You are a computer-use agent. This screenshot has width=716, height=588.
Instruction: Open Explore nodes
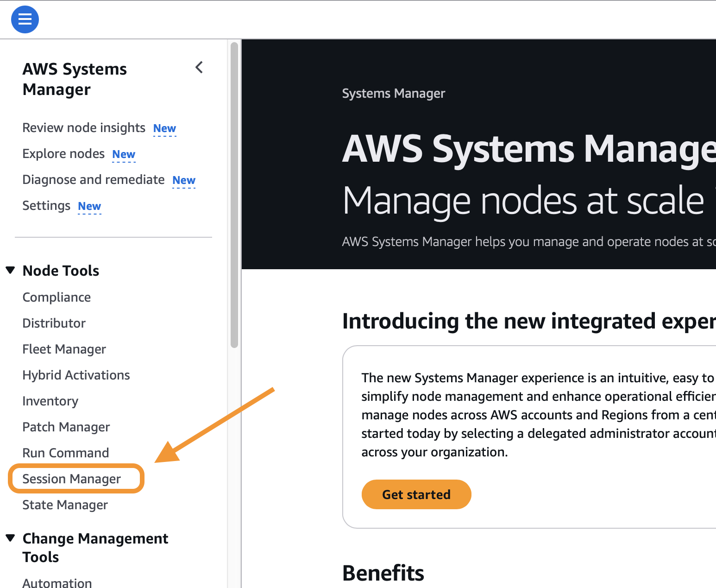point(63,153)
